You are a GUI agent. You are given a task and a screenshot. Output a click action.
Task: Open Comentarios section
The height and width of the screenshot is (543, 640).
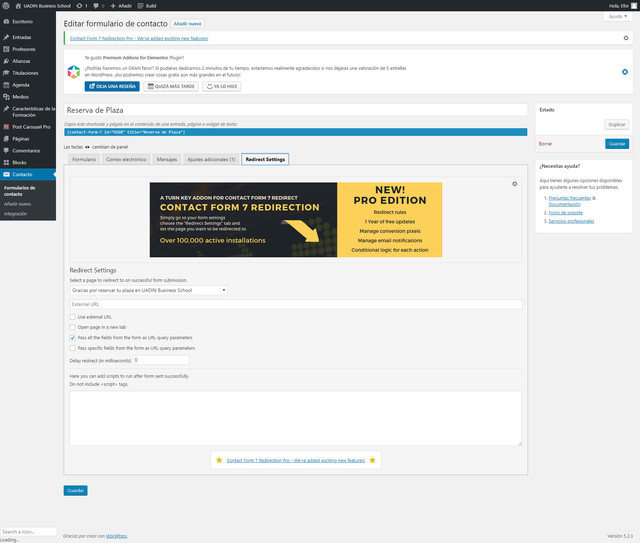[x=28, y=151]
